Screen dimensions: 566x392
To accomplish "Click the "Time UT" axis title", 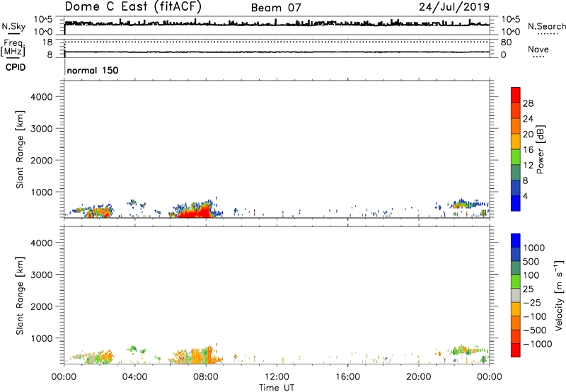I will tap(277, 388).
